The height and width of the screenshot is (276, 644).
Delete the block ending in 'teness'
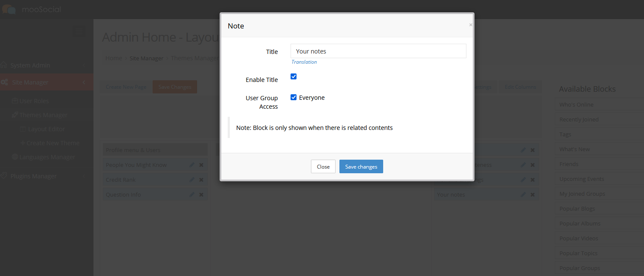coord(533,165)
